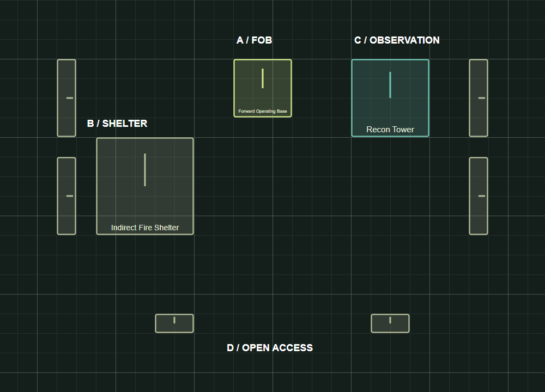This screenshot has height=392, width=545.
Task: Select the Recon Tower tile
Action: point(390,98)
